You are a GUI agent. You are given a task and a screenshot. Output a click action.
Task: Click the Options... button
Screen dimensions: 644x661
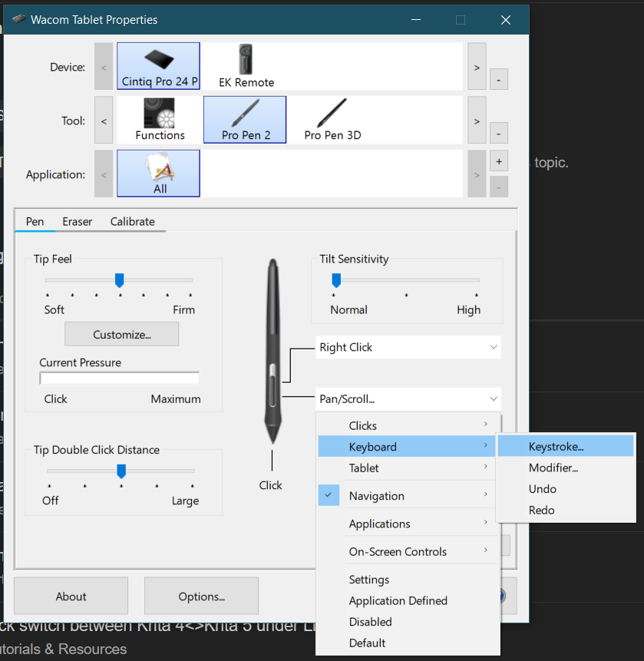201,597
